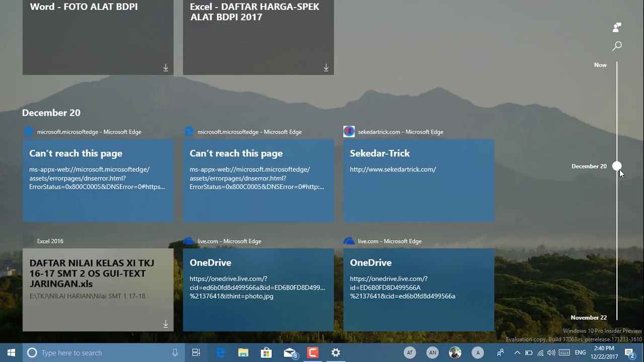The width and height of the screenshot is (644, 362).
Task: Open File Explorer from the taskbar
Action: pos(244,353)
